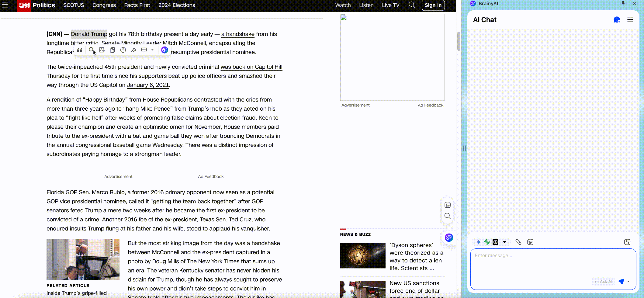This screenshot has height=298, width=644.
Task: Click the highlighter icon in selection toolbar
Action: click(133, 50)
